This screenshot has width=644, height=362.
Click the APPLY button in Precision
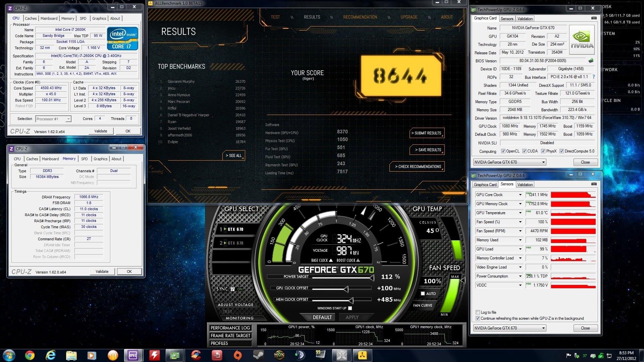pyautogui.click(x=352, y=317)
